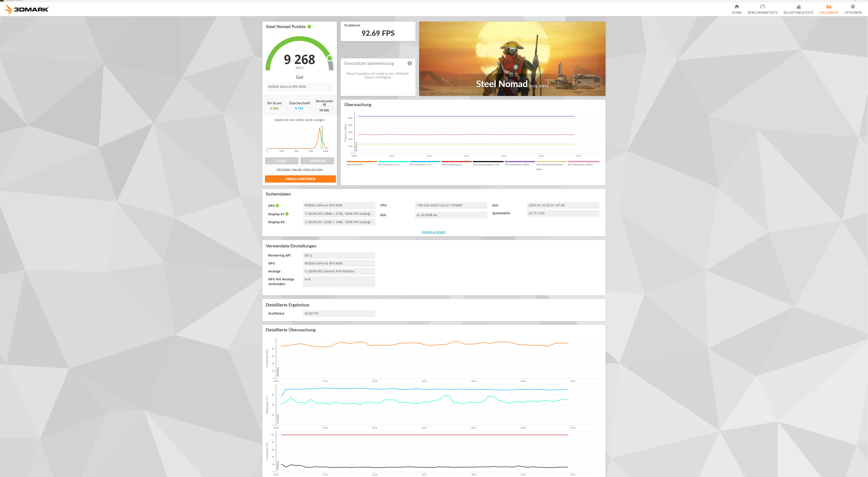
Task: Expand system details via Details anzeigen
Action: [433, 232]
